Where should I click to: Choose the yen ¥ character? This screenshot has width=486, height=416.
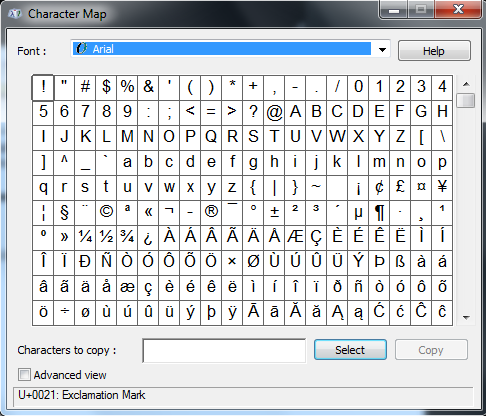[442, 187]
